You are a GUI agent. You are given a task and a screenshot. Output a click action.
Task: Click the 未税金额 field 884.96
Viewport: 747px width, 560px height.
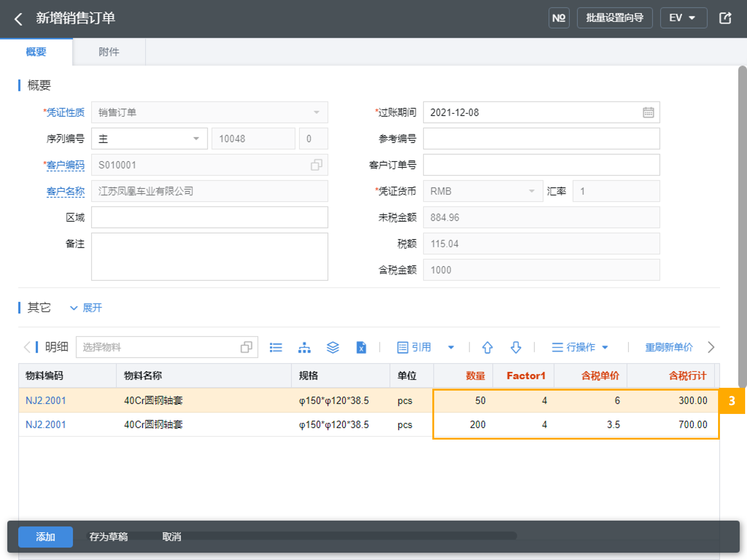pos(542,217)
